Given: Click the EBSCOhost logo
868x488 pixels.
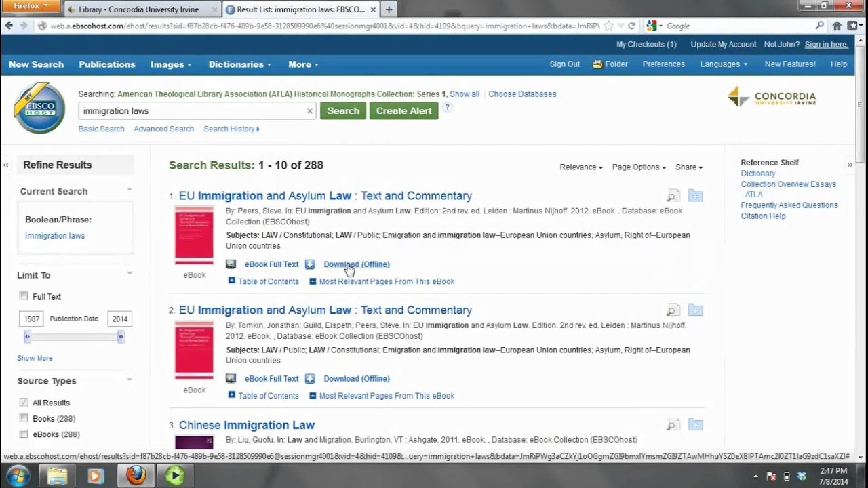Looking at the screenshot, I should (39, 108).
